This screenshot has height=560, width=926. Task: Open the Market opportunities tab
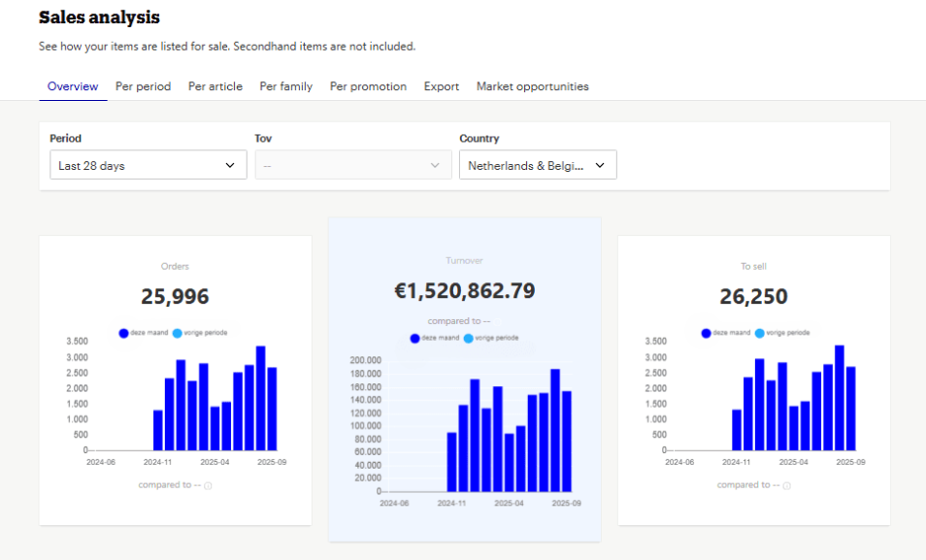tap(533, 86)
